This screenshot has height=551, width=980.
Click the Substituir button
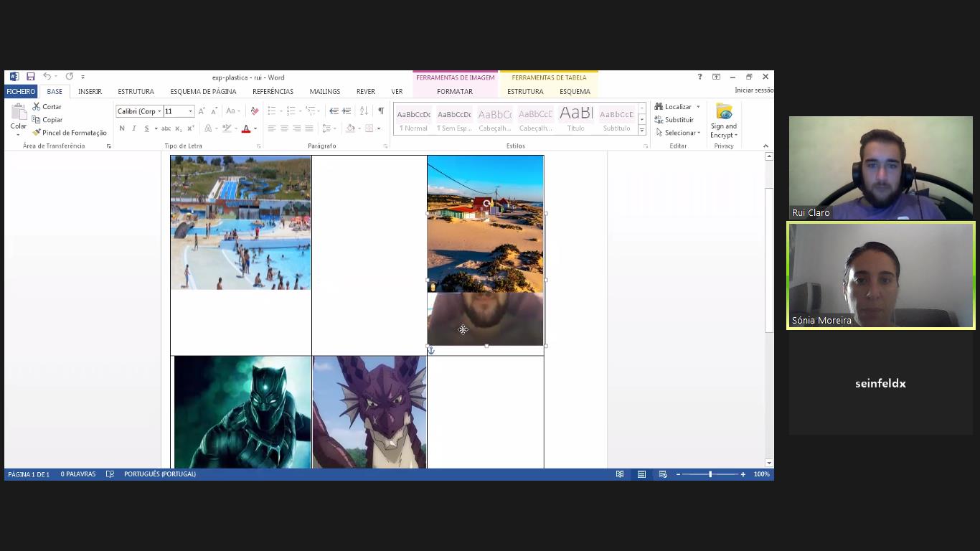coord(674,120)
